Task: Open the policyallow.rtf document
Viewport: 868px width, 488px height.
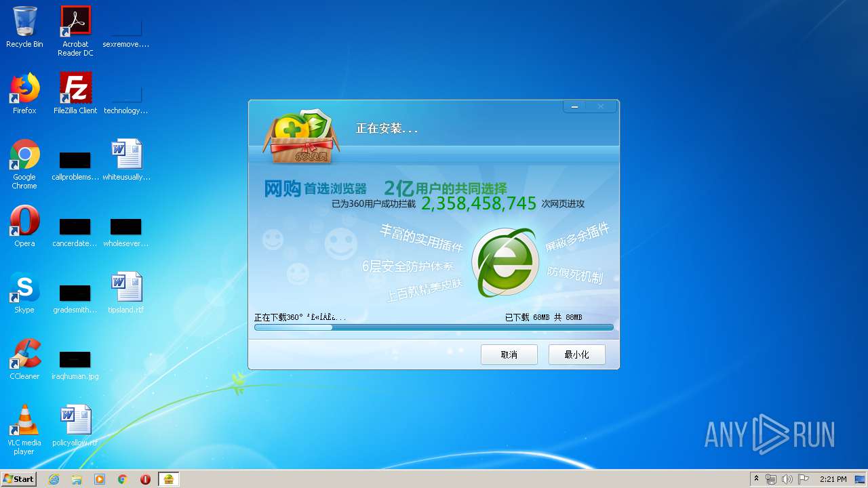Action: [x=75, y=426]
